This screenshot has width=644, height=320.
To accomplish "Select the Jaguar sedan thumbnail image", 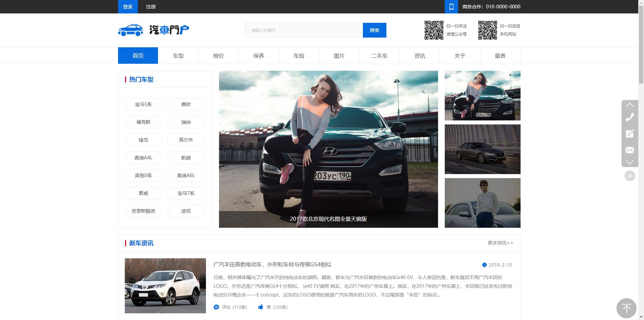I will pyautogui.click(x=482, y=149).
